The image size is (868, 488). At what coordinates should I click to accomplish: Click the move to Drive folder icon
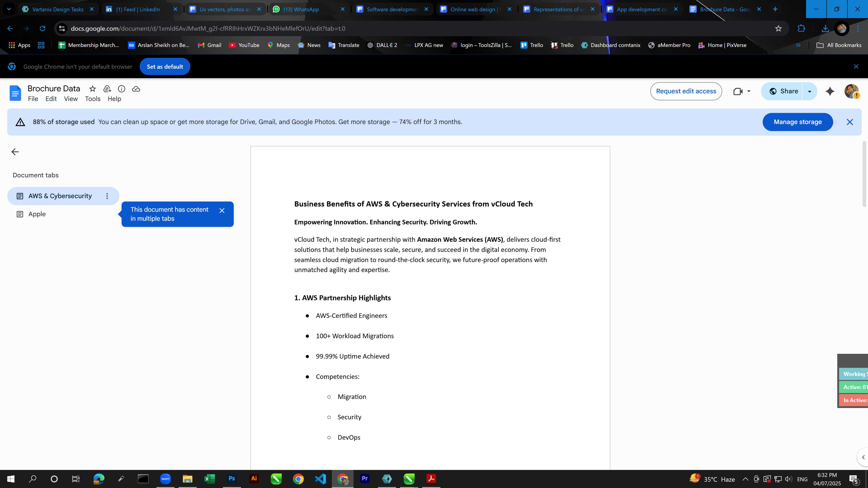point(107,89)
